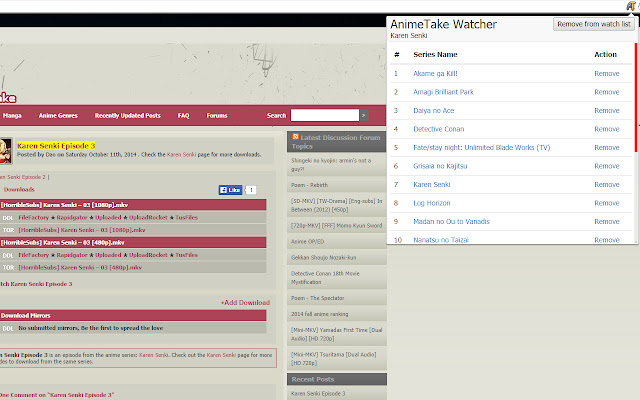Open the Karen Senki Episode 3 title link
The image size is (640, 400).
pos(56,146)
